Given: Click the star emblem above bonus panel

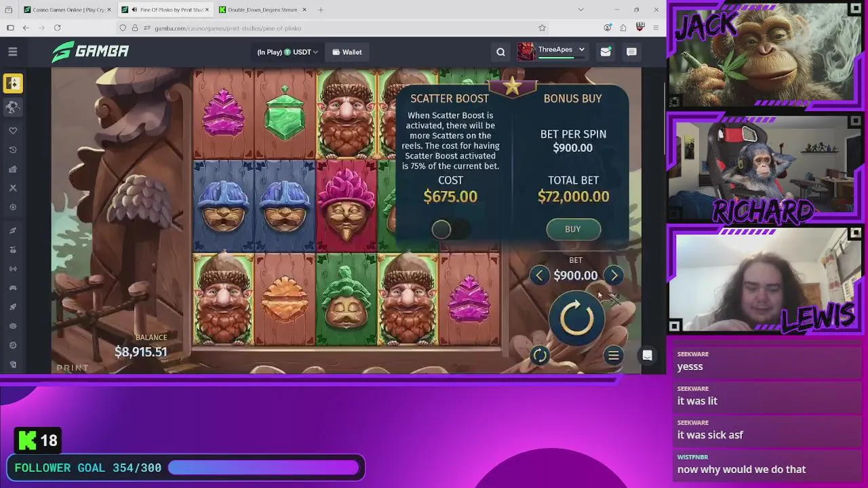Looking at the screenshot, I should (x=513, y=86).
